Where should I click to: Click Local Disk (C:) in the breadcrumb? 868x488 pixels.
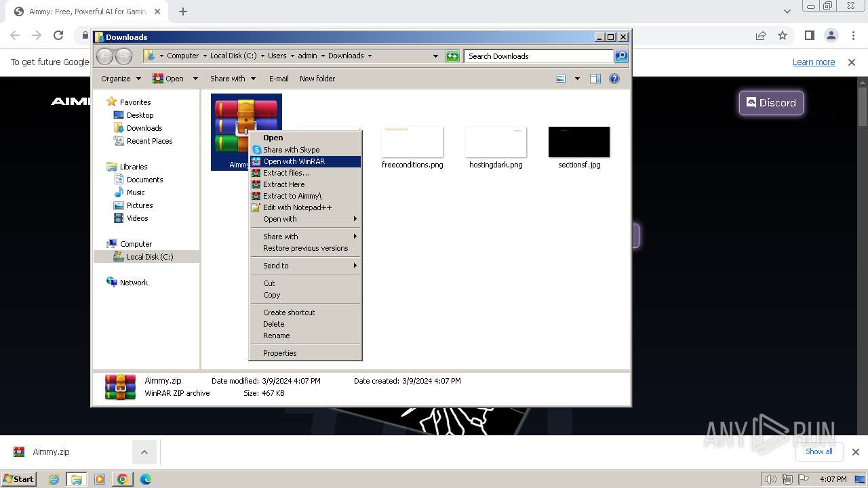[233, 56]
